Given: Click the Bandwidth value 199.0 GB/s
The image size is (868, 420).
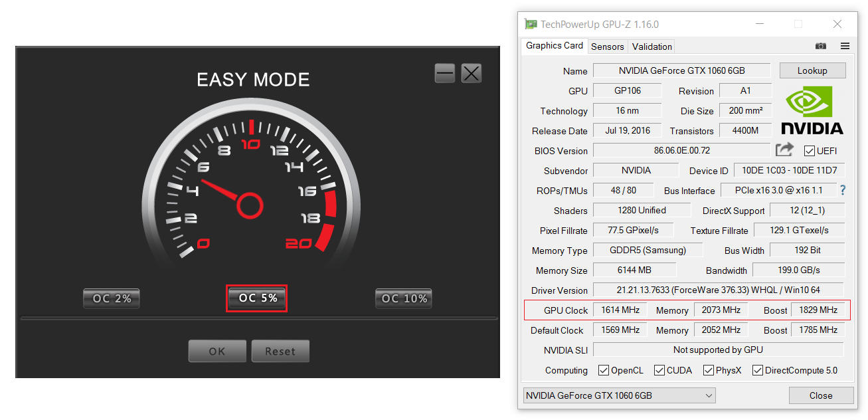Looking at the screenshot, I should click(x=799, y=270).
